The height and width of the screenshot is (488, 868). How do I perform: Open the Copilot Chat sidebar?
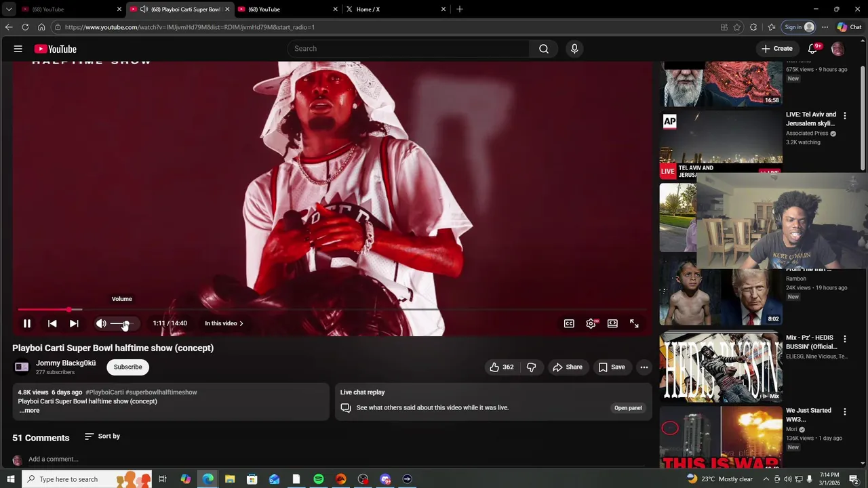coord(849,27)
